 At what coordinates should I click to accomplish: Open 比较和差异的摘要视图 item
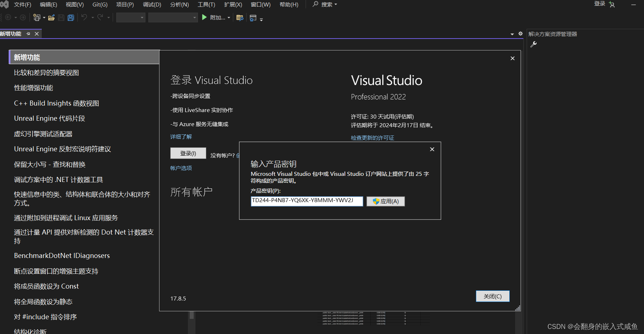pyautogui.click(x=46, y=72)
